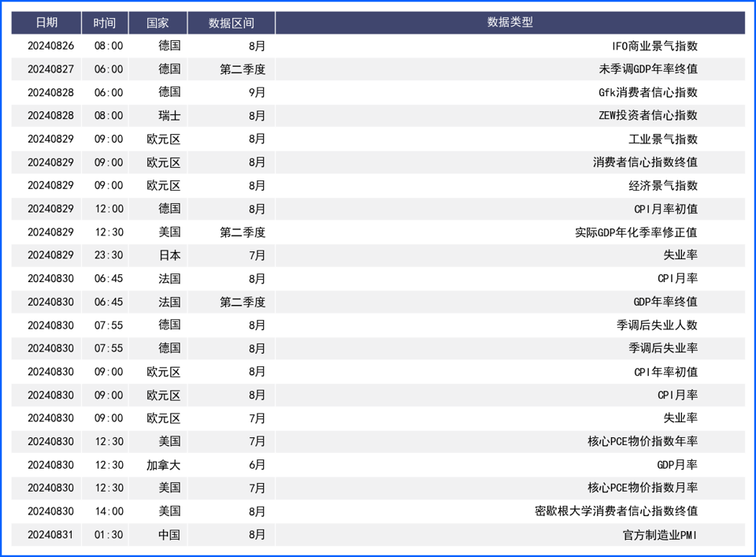The height and width of the screenshot is (557, 756).
Task: Click the period cell 9月
Action: pos(257,92)
